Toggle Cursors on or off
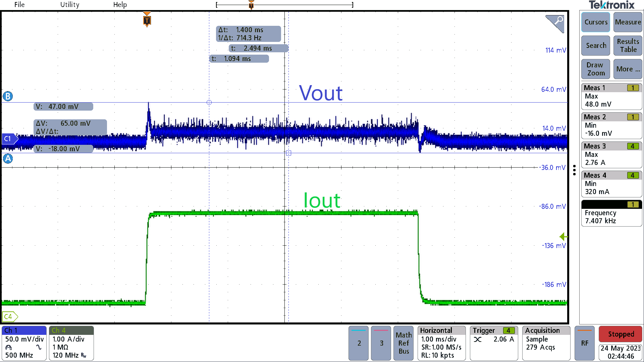Image resolution: width=644 pixels, height=362 pixels. pos(595,22)
